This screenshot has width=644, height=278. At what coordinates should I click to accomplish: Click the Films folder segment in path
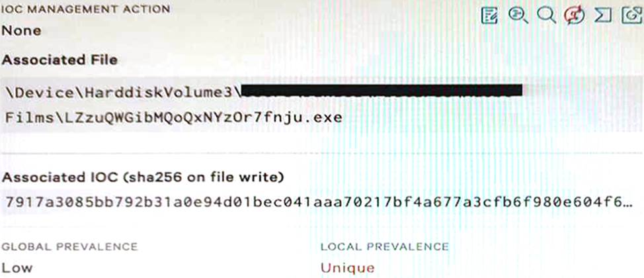tap(29, 118)
